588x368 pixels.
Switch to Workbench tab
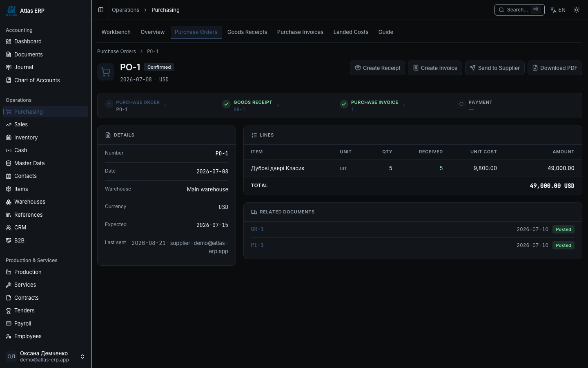116,32
